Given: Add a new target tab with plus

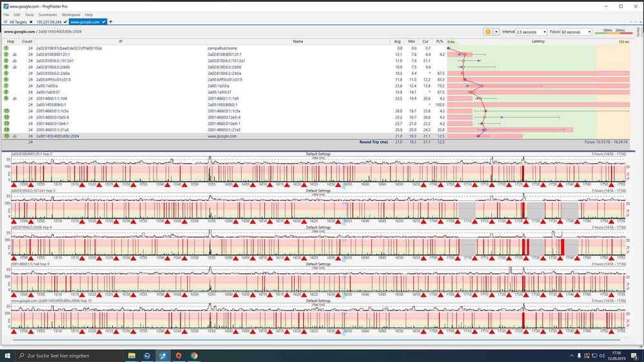Looking at the screenshot, I should click(111, 22).
